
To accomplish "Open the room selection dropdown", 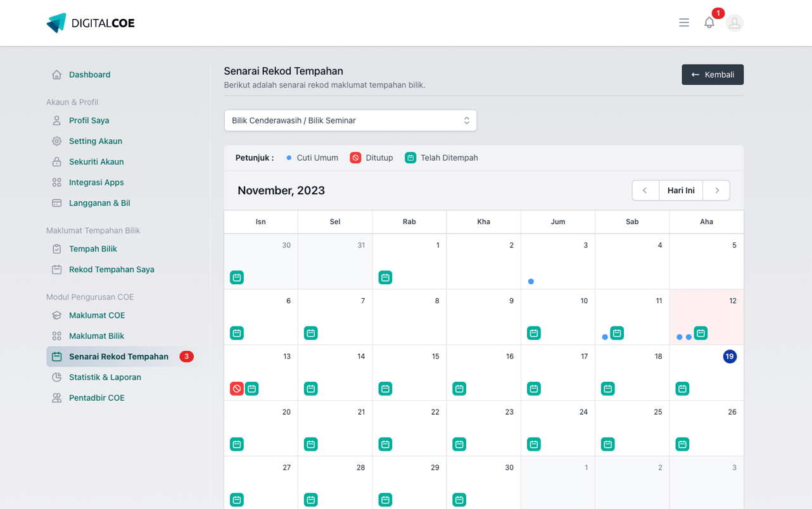I will tap(350, 120).
